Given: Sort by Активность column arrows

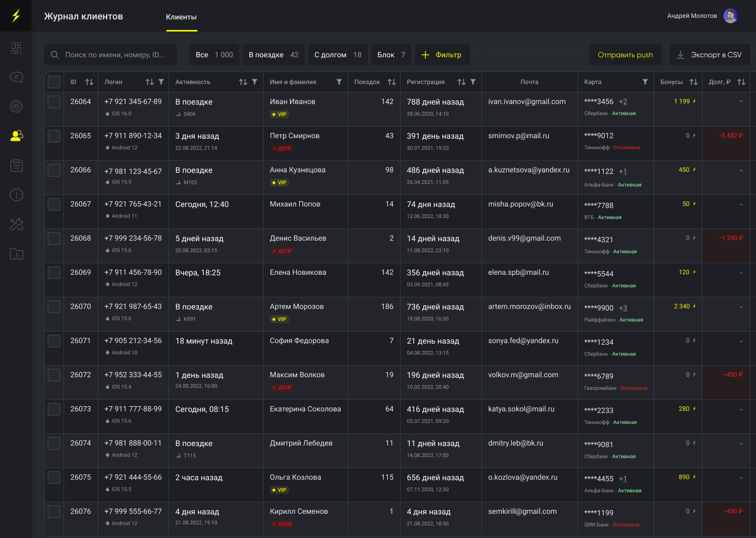Looking at the screenshot, I should [243, 82].
